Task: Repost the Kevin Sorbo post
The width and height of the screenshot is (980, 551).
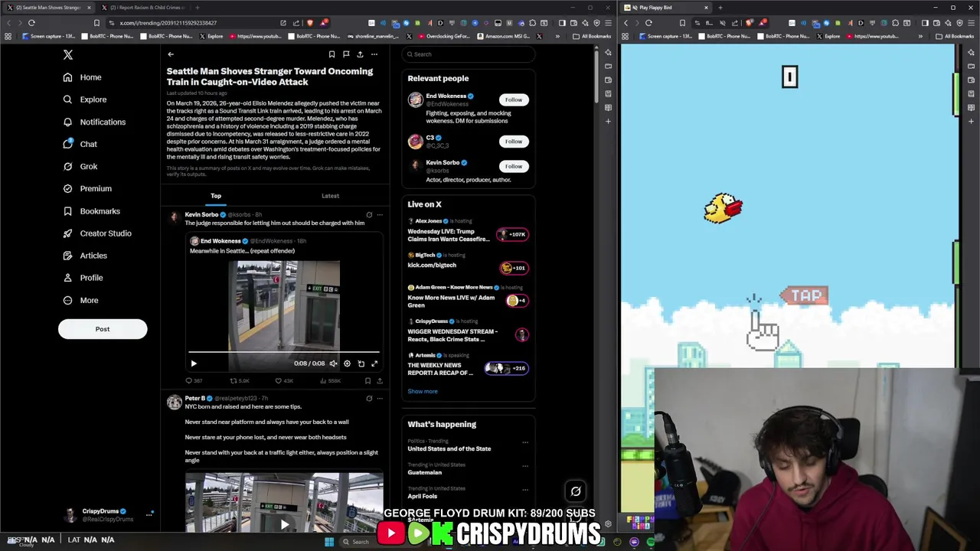Action: [x=240, y=380]
